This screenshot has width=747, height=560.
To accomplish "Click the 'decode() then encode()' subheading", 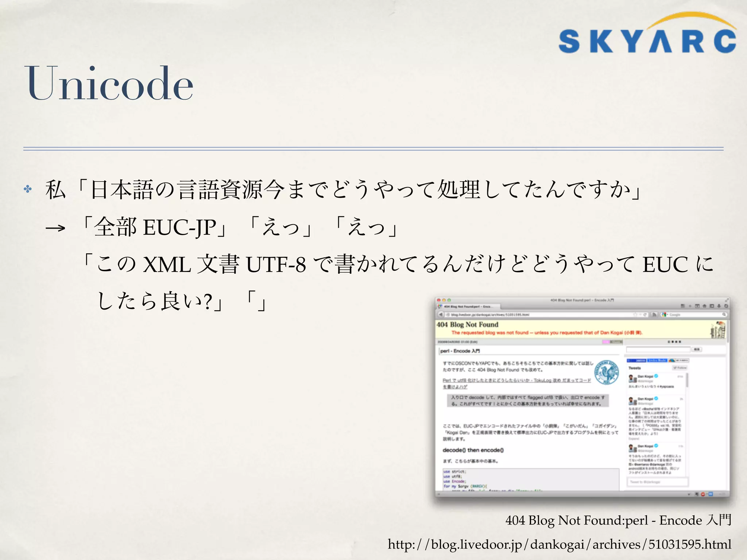I will pos(473,450).
